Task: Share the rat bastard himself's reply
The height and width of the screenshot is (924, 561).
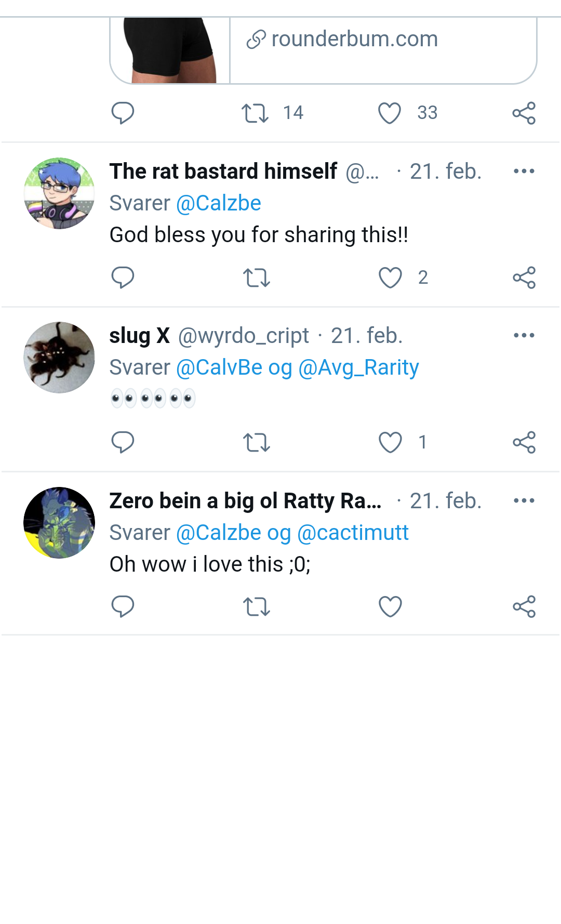Action: [x=524, y=278]
